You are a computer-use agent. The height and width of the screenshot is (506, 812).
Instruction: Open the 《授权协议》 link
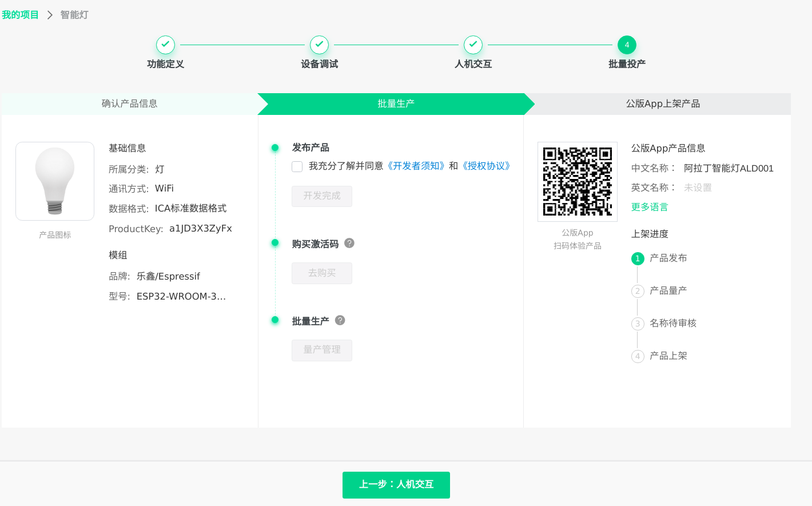[x=486, y=166]
